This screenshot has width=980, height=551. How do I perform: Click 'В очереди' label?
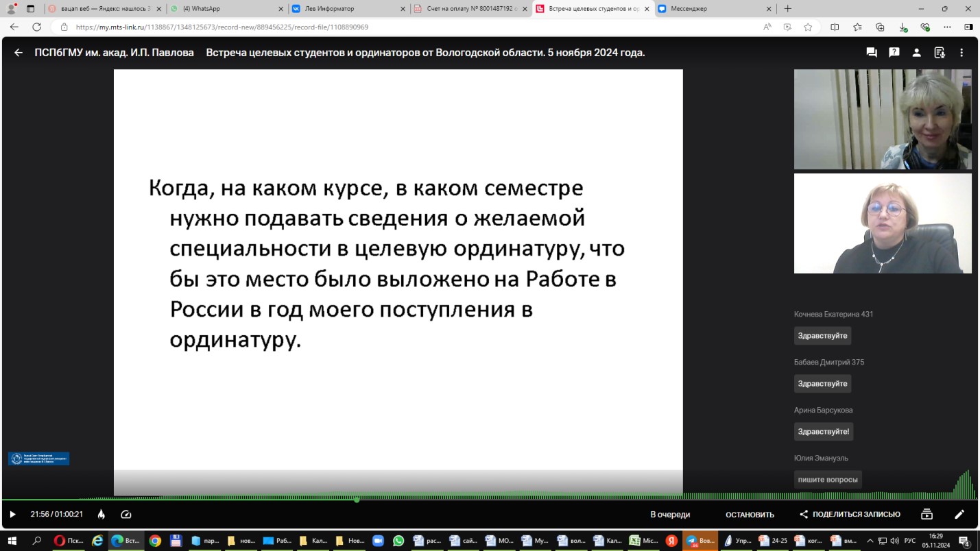tap(670, 515)
